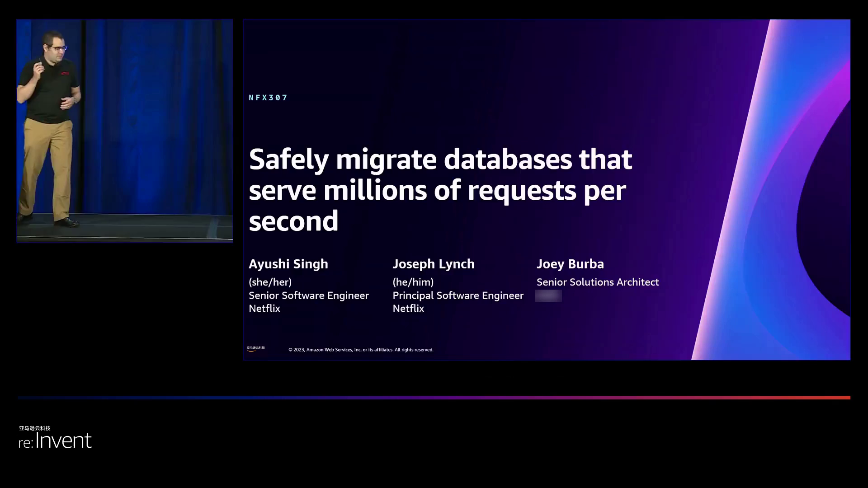Click the blue-to-red gradient divider bar

point(434,398)
